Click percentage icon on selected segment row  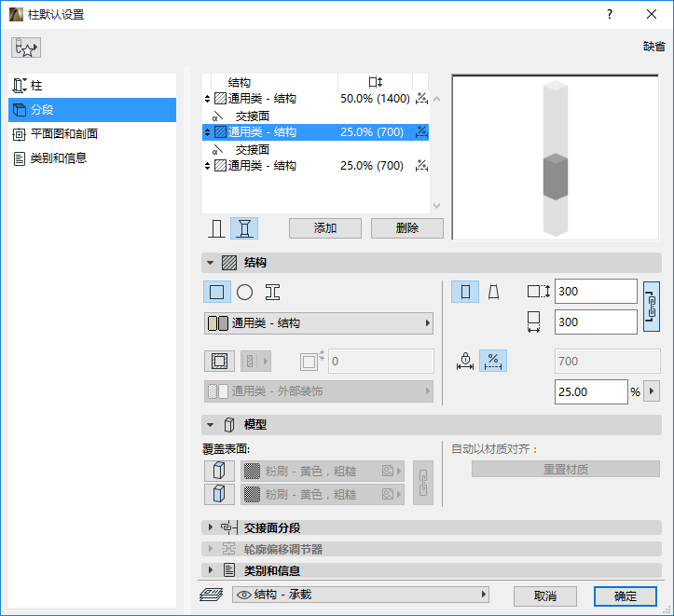pyautogui.click(x=421, y=132)
